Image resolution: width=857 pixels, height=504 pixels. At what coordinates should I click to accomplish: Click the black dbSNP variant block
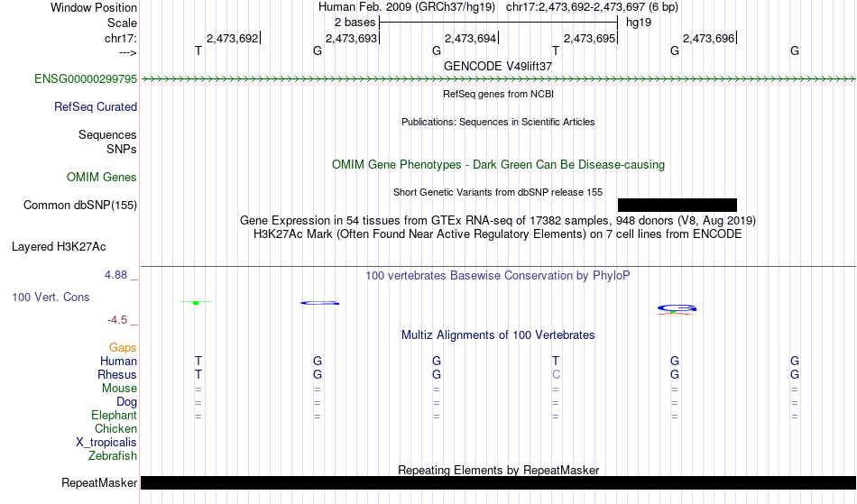click(677, 205)
